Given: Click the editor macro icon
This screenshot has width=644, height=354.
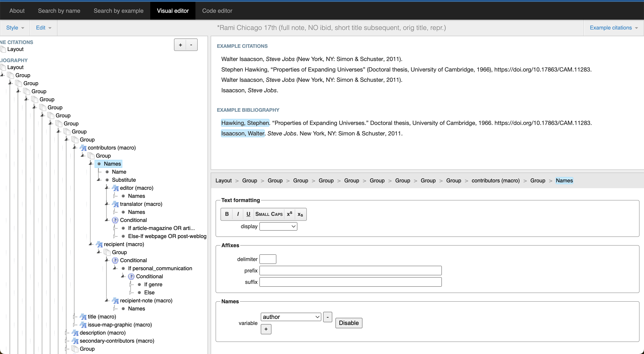Looking at the screenshot, I should coord(115,188).
